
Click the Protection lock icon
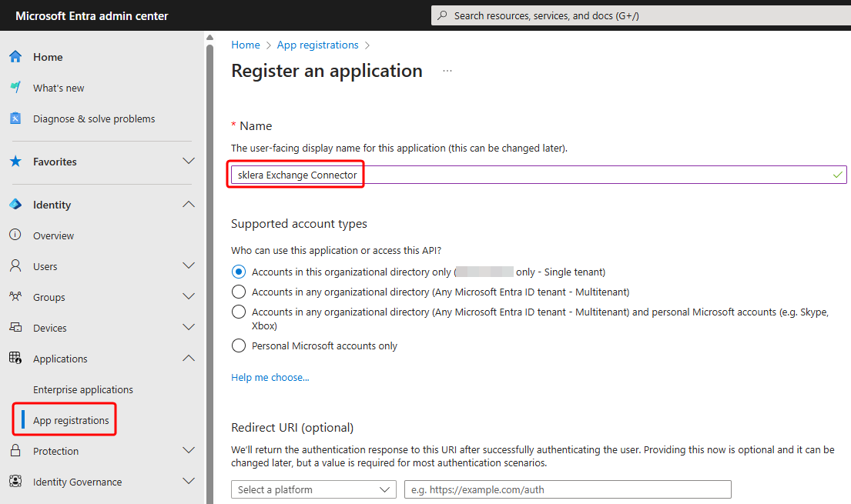pyautogui.click(x=15, y=450)
